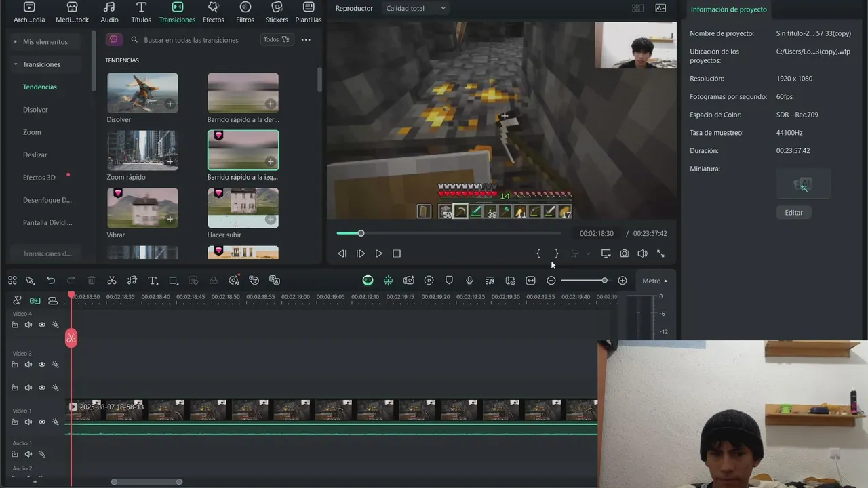Select the Disolver category in the sidebar
Viewport: 868px width, 488px height.
point(35,110)
